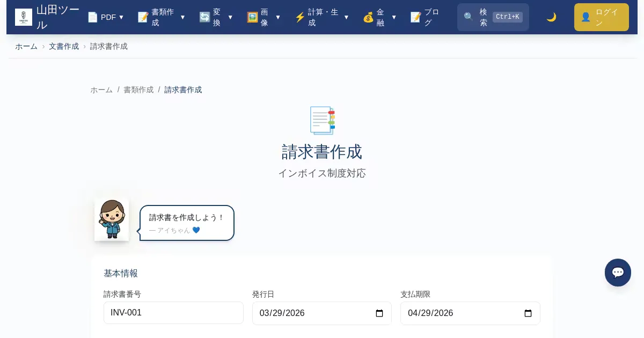The image size is (644, 338).
Task: Click the 文書作成 breadcrumb link
Action: pos(64,46)
